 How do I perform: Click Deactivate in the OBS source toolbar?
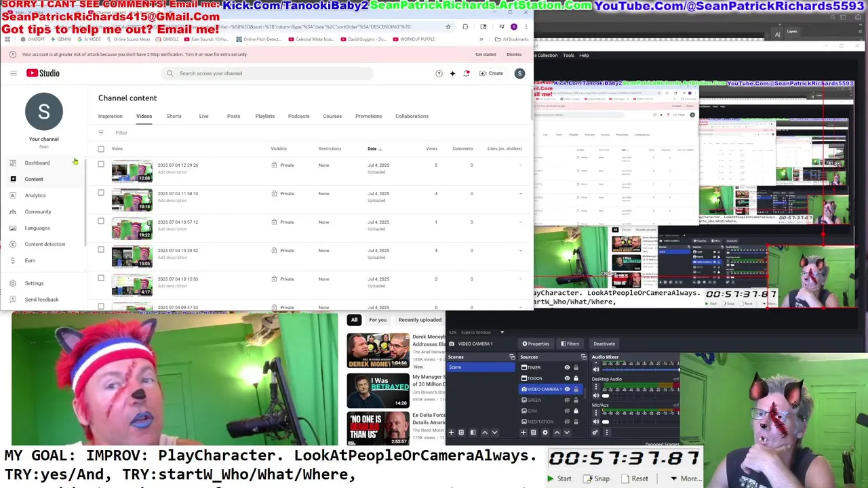click(604, 344)
